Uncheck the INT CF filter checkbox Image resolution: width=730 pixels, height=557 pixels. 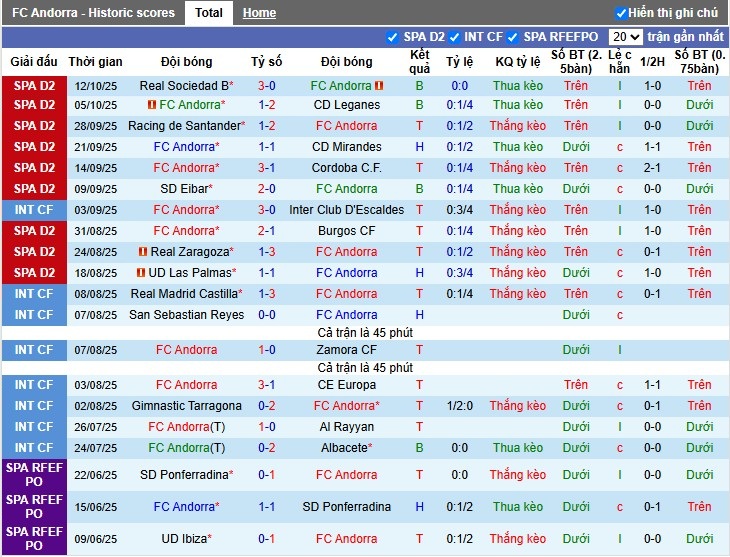(x=455, y=37)
